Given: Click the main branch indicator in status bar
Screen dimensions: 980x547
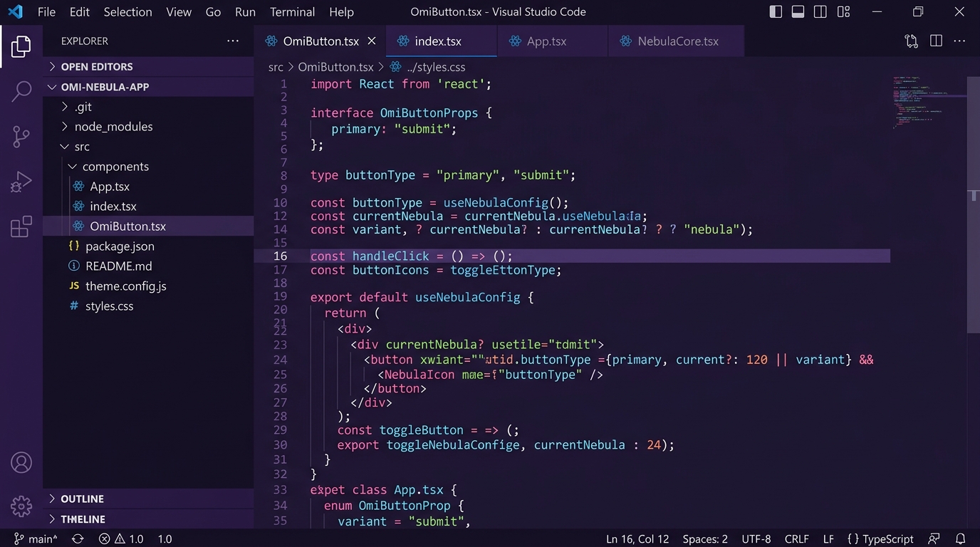Looking at the screenshot, I should (36, 539).
